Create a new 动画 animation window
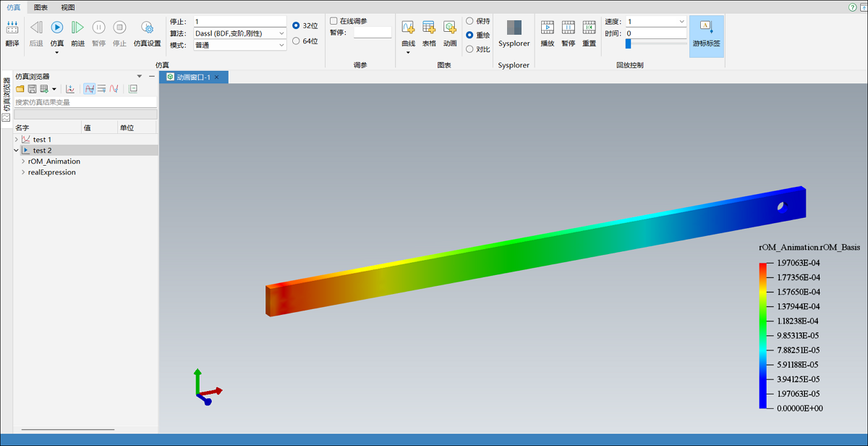Image resolution: width=868 pixels, height=446 pixels. [x=450, y=28]
